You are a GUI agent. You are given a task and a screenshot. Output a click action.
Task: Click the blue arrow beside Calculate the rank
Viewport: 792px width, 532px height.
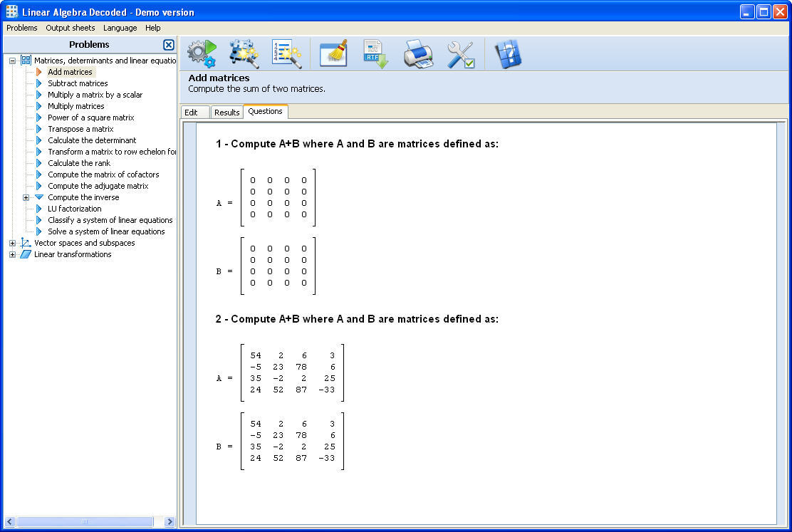click(39, 163)
